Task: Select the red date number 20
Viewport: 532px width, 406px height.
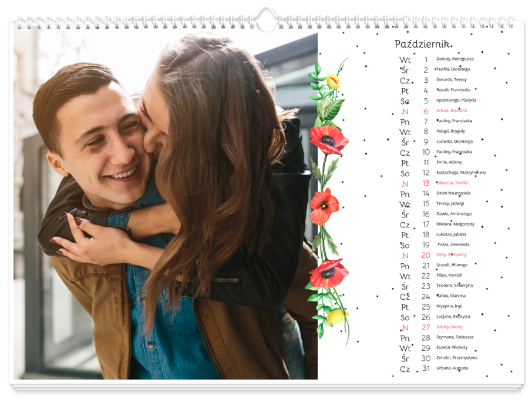Action: (x=426, y=255)
